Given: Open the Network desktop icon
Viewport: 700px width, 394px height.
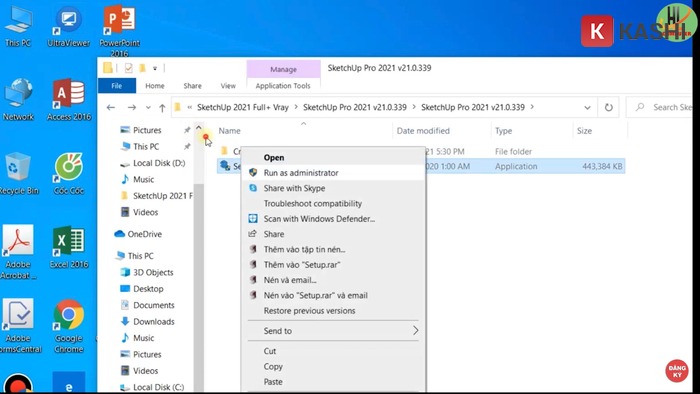Looking at the screenshot, I should [18, 100].
